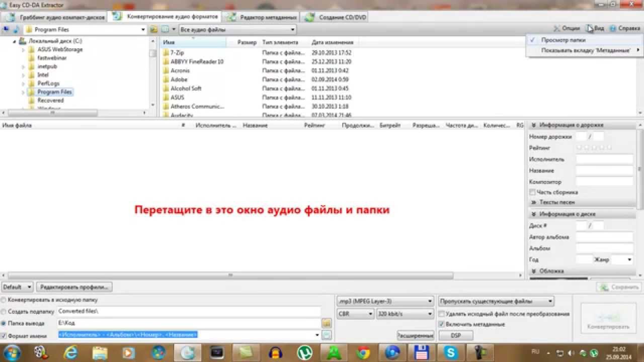644x362 pixels.
Task: Click the Artist (Исполнитель) input field
Action: 605,159
